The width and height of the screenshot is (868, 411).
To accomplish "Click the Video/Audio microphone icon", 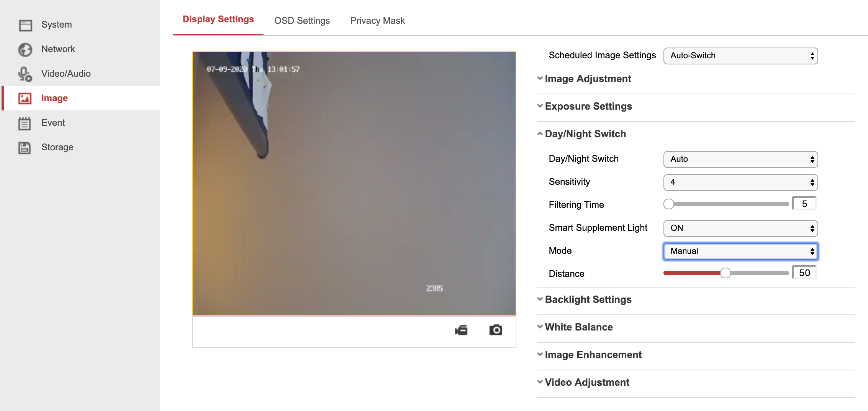I will [25, 74].
